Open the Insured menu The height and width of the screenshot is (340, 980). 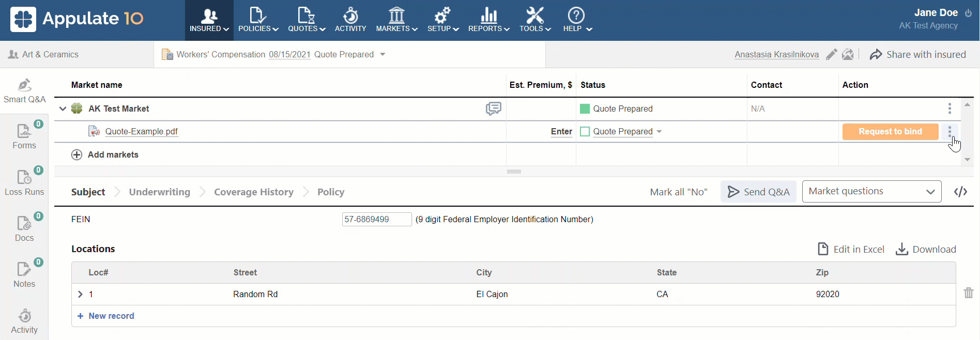209,20
